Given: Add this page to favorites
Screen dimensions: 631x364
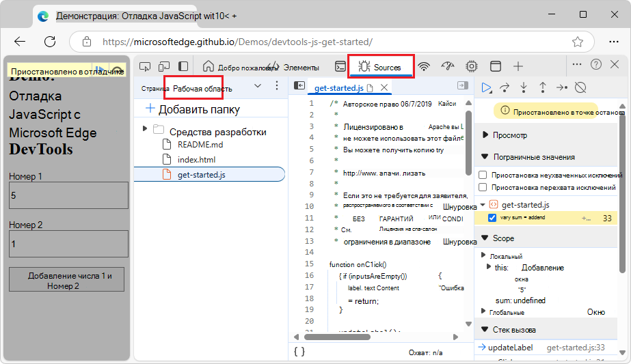Looking at the screenshot, I should point(578,42).
